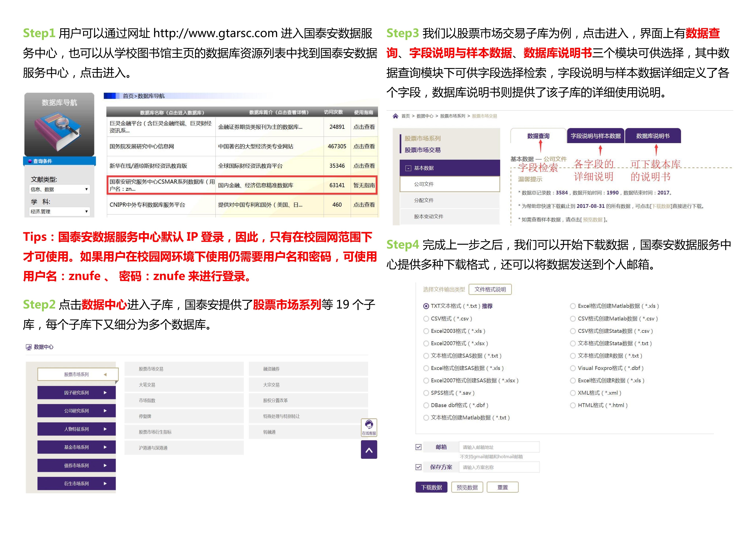Click 数据中心 in the breadcrumb
Screen dimensions: 756x535
(425, 116)
